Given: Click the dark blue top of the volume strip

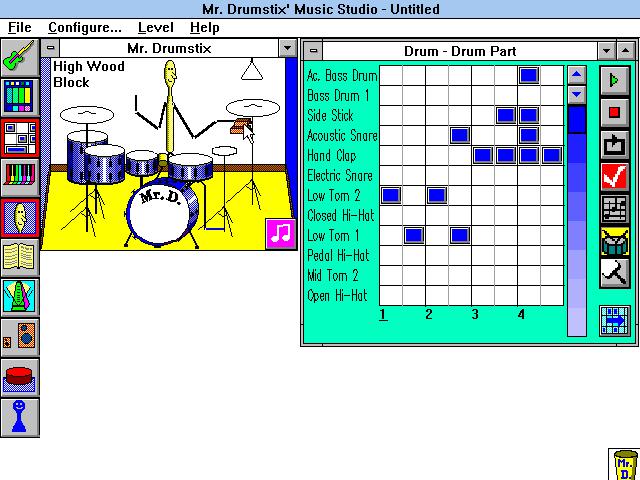Looking at the screenshot, I should coord(577,119).
